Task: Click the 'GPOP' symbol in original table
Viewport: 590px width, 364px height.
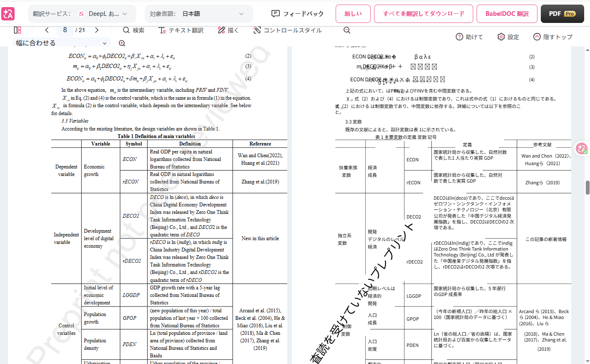Action: (x=129, y=318)
